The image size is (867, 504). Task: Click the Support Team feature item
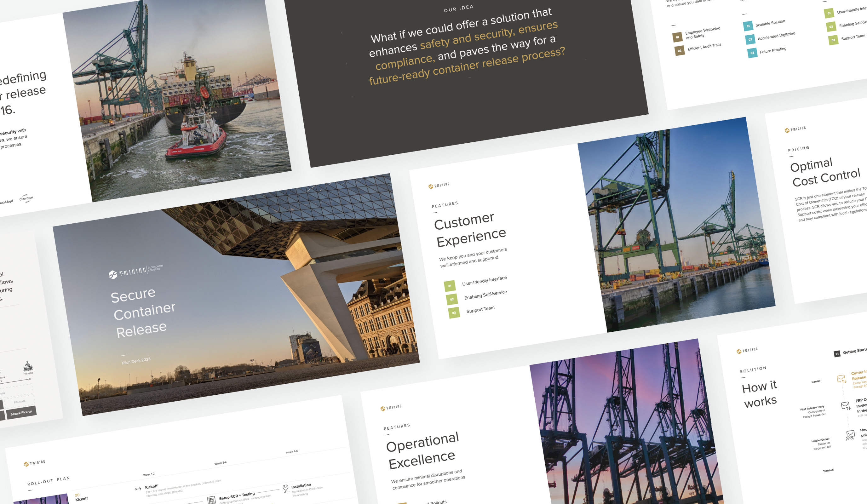tap(480, 310)
